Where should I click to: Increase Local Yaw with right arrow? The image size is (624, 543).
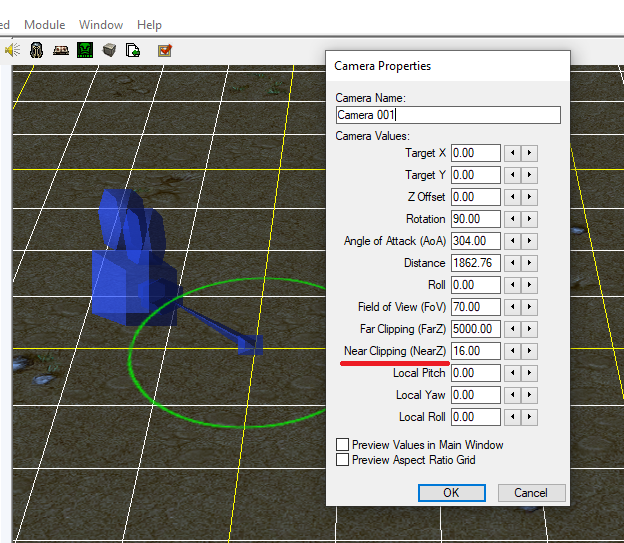coord(529,395)
